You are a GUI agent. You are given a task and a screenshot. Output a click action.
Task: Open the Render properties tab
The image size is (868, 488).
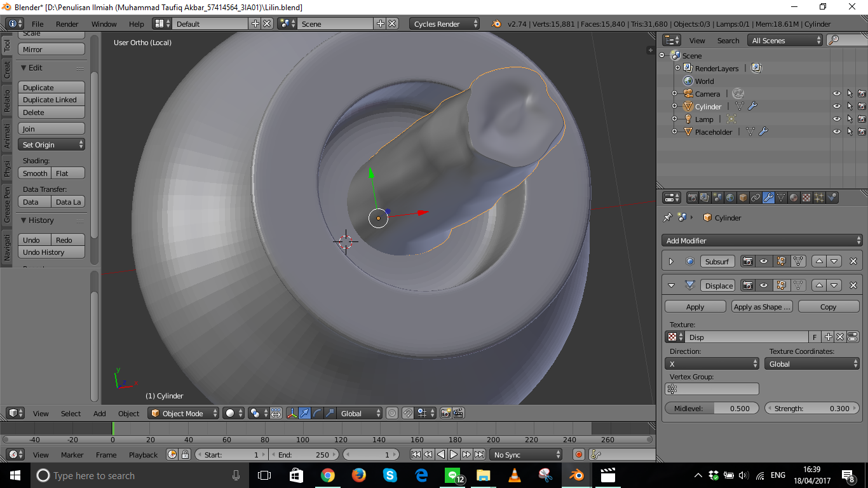point(693,198)
